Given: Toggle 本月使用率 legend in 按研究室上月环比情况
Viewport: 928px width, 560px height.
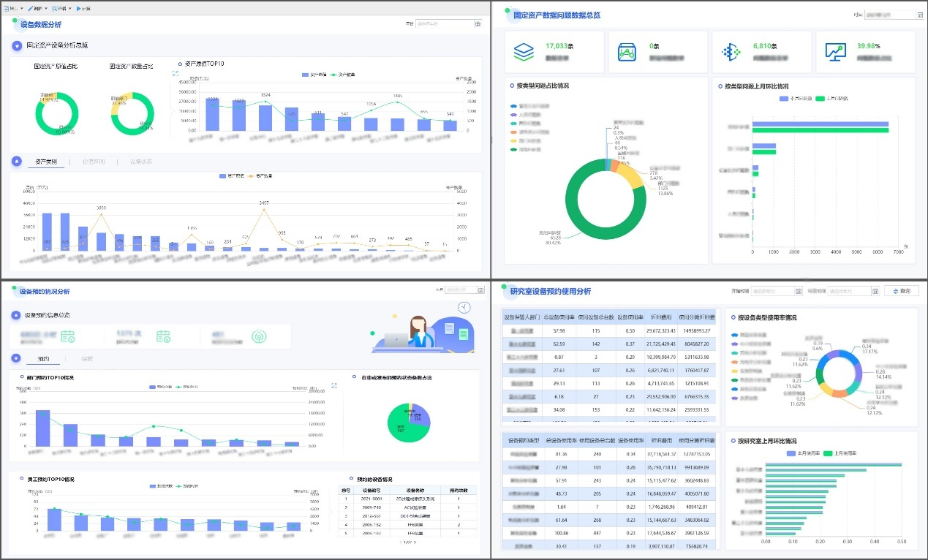Looking at the screenshot, I should (804, 453).
